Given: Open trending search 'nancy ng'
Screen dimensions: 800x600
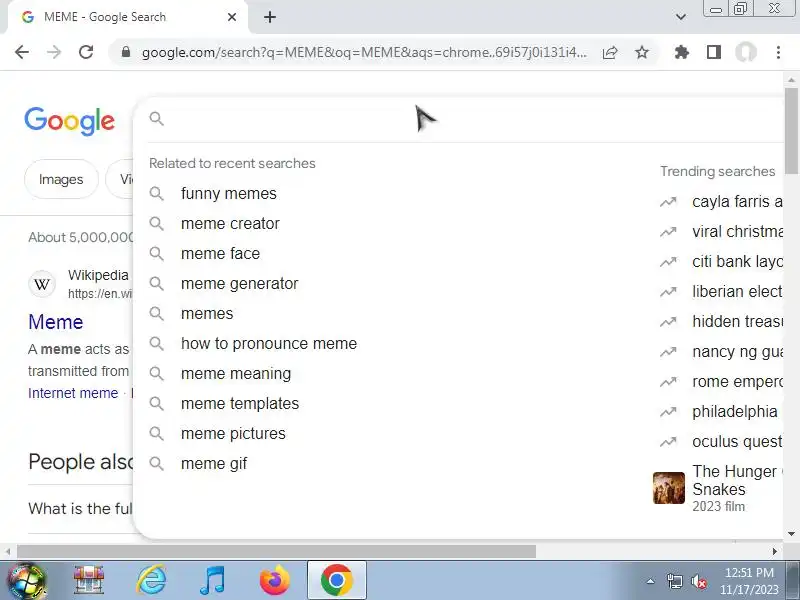Looking at the screenshot, I should (737, 352).
